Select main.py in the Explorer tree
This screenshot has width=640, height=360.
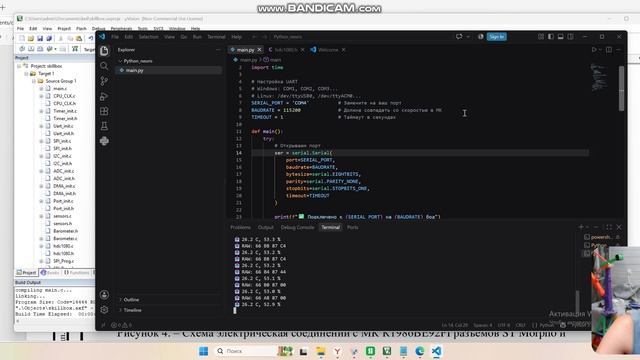(x=169, y=70)
